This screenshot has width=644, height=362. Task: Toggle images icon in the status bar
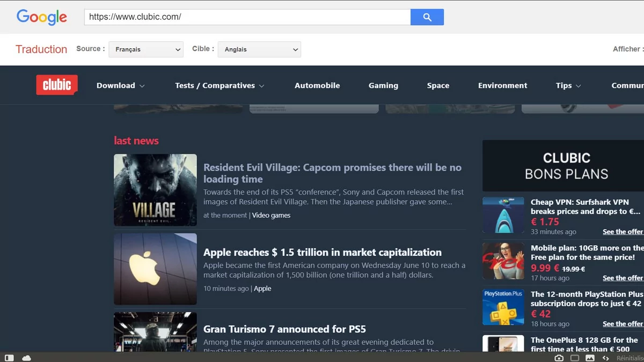(590, 358)
